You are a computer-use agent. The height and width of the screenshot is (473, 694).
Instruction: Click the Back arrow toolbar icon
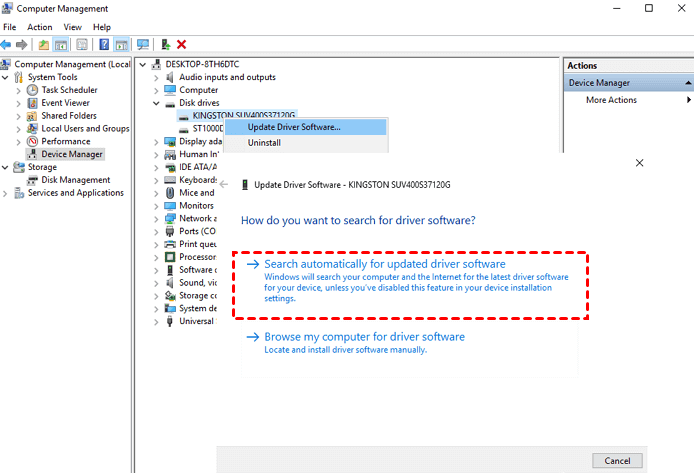point(6,44)
